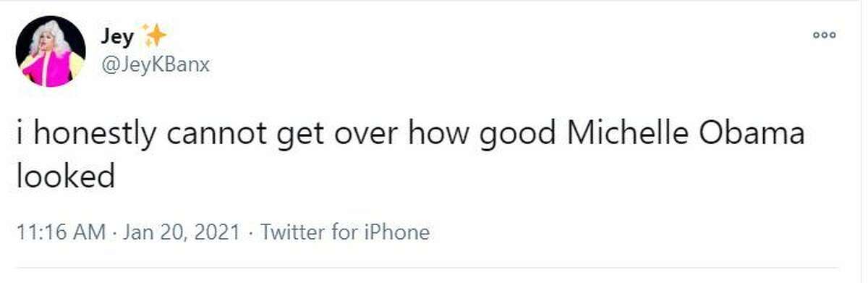Open the Jey display name link
The height and width of the screenshot is (283, 868).
(116, 36)
